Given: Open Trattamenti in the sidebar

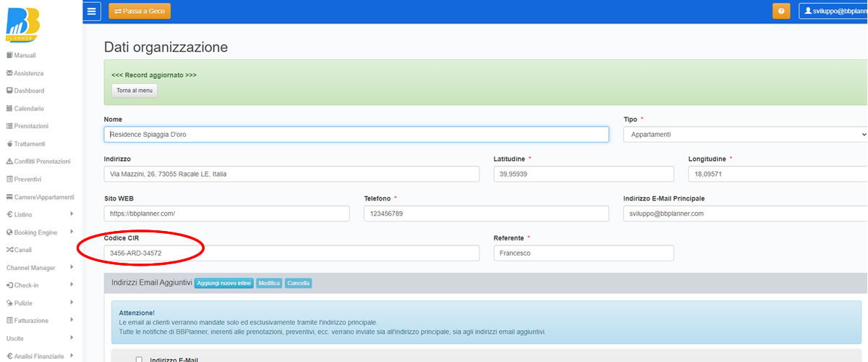Looking at the screenshot, I should [30, 144].
